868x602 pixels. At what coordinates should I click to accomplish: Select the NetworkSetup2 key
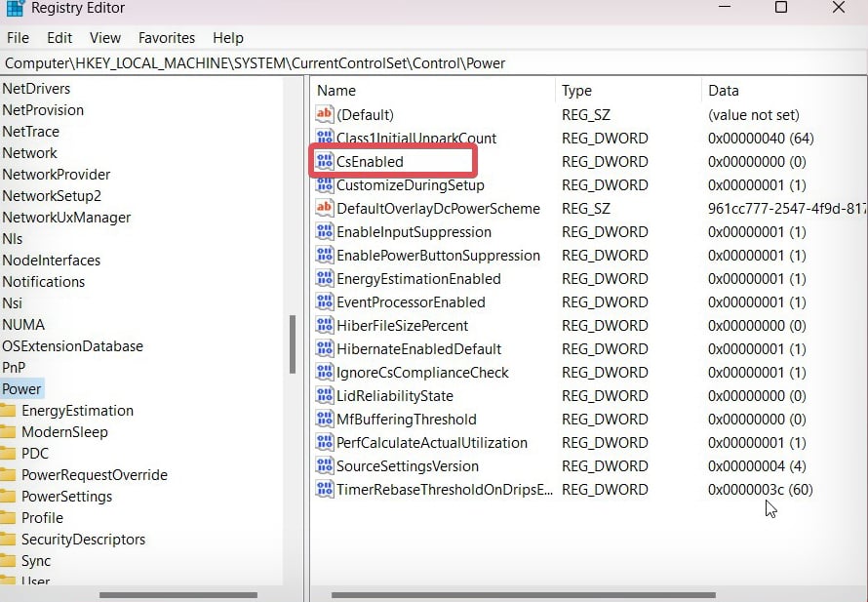52,196
